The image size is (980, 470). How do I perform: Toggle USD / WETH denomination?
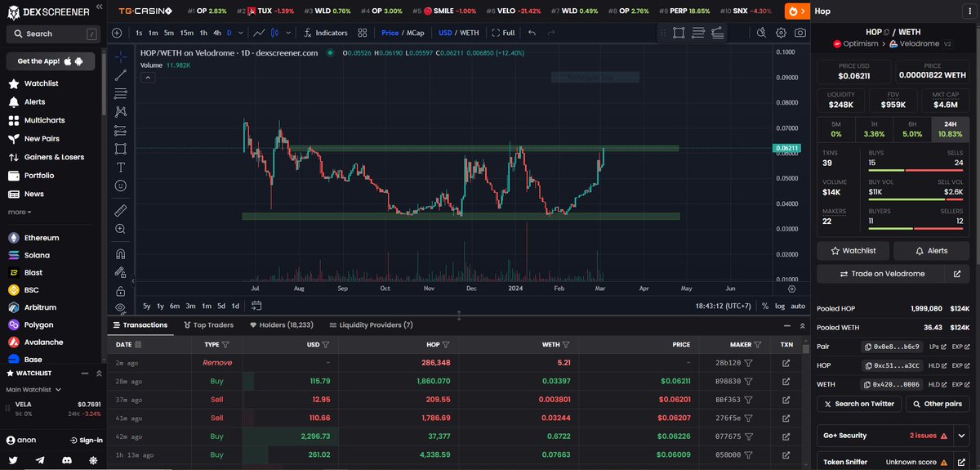[457, 33]
